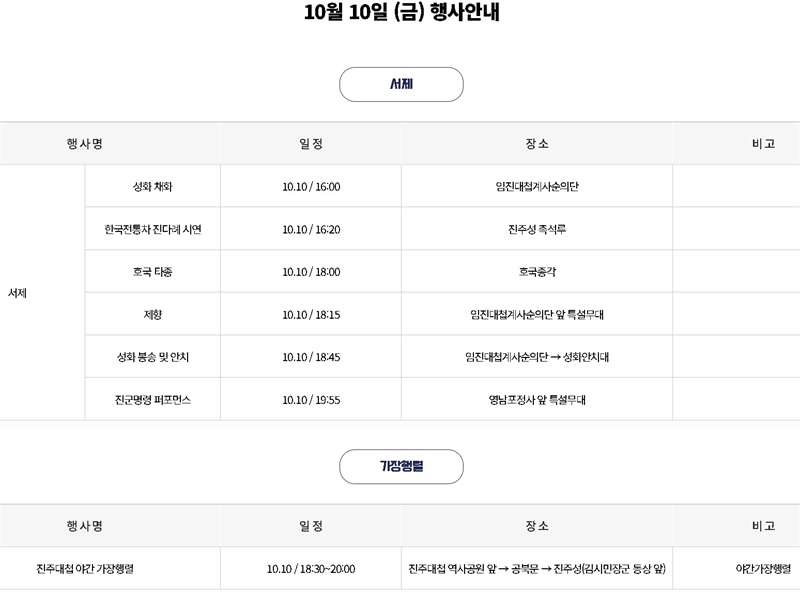The height and width of the screenshot is (592, 800).
Task: Click the 임진대첩계사순의단 → 성화안치대 route cell
Action: [536, 357]
